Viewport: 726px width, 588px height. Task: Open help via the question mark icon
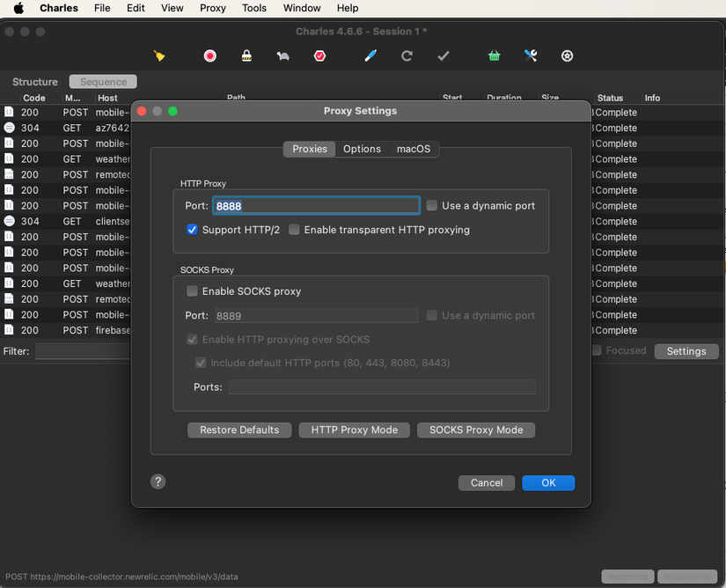pyautogui.click(x=158, y=481)
